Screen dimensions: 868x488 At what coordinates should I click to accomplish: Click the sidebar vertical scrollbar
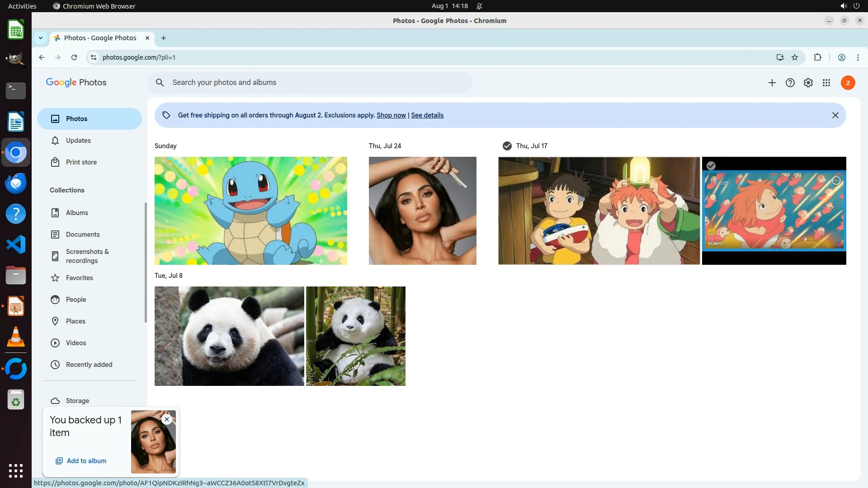146,262
